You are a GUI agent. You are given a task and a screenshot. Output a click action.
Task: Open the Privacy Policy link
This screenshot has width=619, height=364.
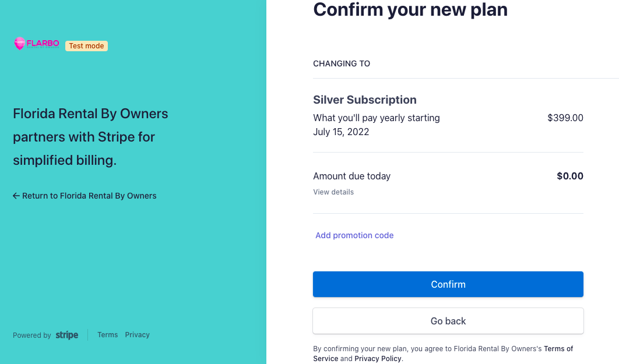tap(378, 358)
